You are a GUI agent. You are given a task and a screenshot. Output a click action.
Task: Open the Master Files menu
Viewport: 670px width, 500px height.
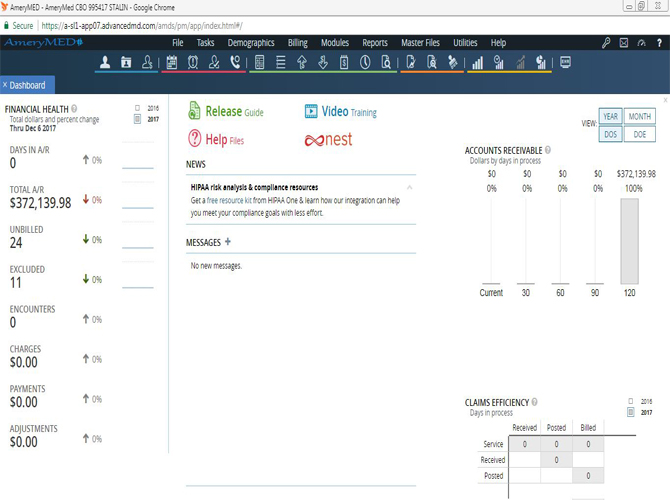click(x=420, y=43)
